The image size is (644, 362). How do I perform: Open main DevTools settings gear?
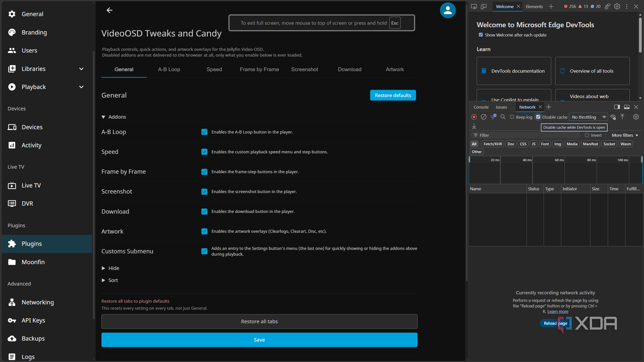(x=617, y=6)
